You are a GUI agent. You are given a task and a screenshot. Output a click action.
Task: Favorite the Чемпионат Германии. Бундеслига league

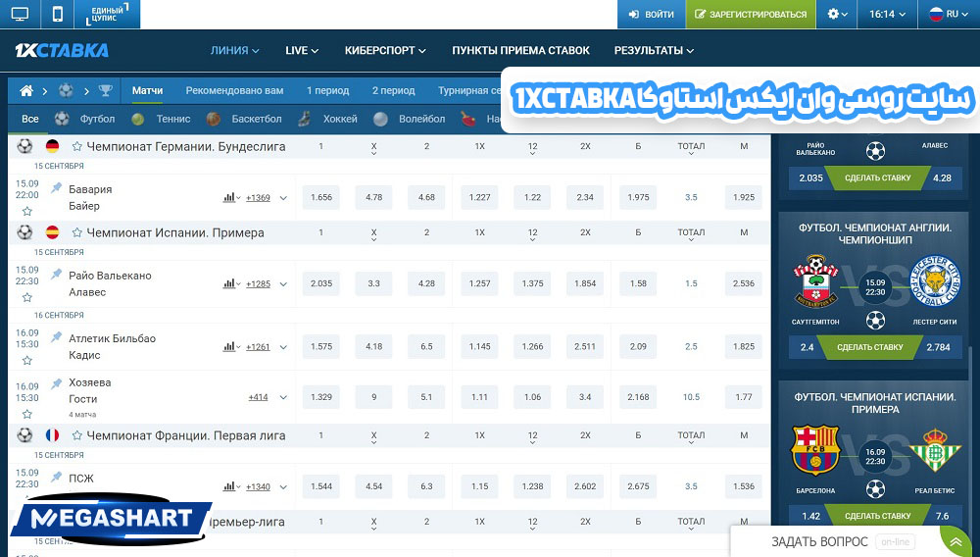[76, 146]
